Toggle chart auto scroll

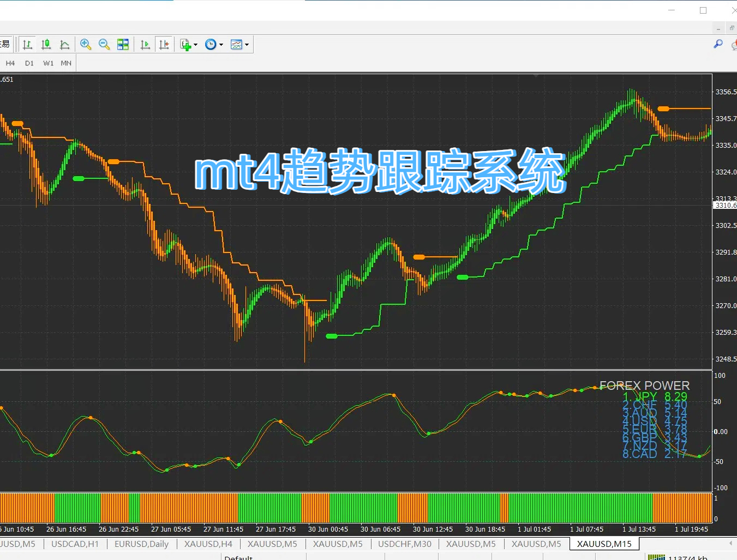[x=145, y=45]
